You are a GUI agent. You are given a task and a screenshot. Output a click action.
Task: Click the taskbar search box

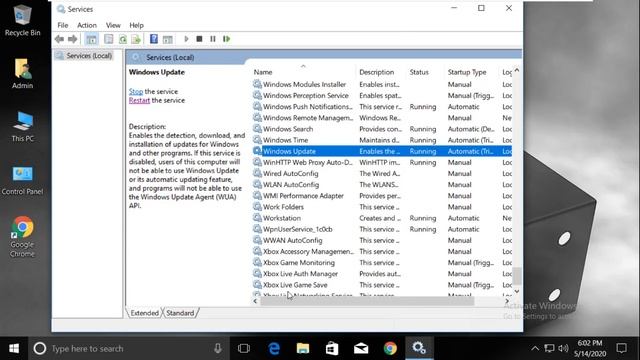(129, 348)
